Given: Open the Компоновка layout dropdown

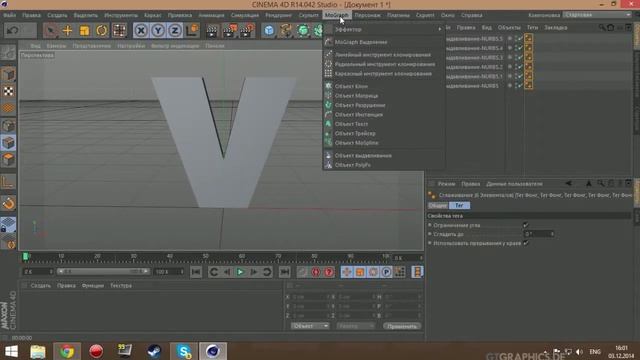Looking at the screenshot, I should [x=598, y=15].
